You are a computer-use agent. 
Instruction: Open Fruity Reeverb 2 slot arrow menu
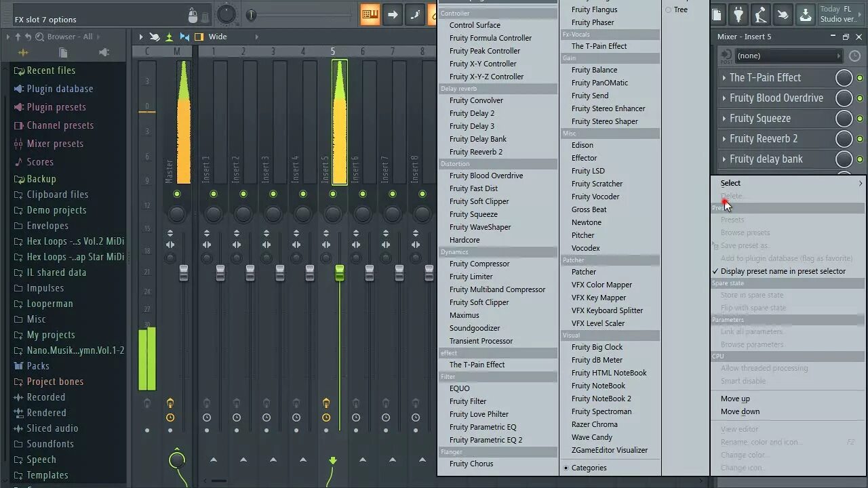click(724, 139)
